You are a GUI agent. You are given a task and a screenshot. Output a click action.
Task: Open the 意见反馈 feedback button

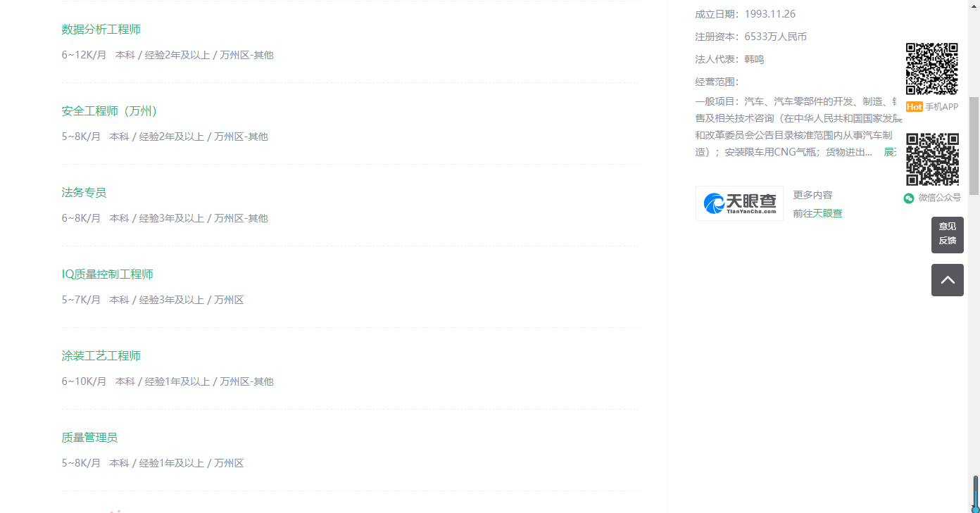947,235
